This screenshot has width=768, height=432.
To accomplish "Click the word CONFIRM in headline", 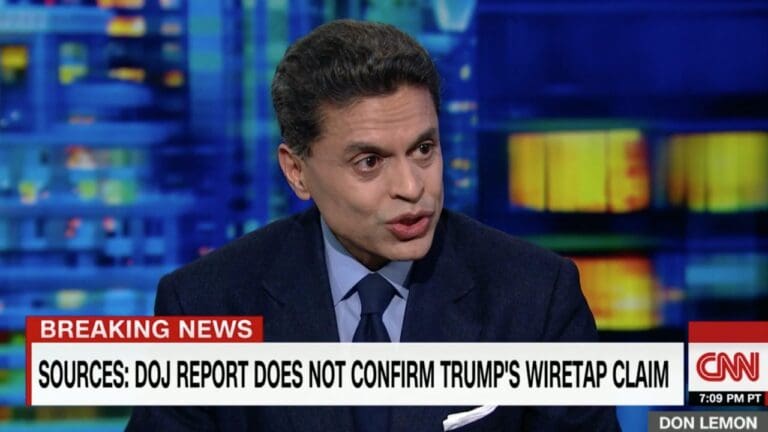I will (x=392, y=375).
